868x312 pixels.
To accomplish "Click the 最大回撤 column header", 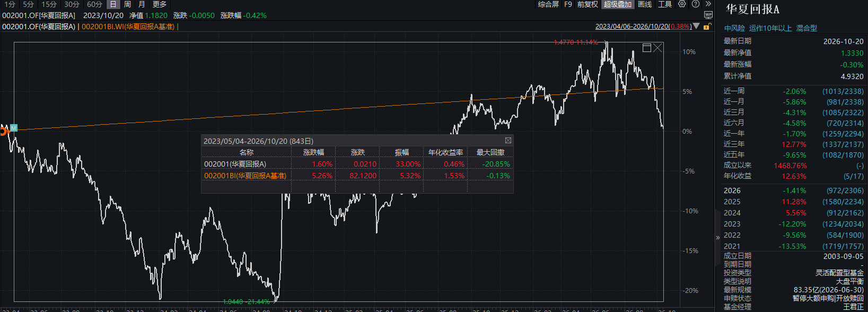I will pos(490,152).
